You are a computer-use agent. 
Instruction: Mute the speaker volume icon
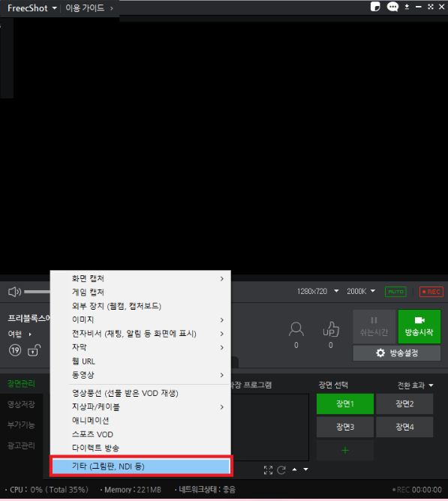pos(14,292)
